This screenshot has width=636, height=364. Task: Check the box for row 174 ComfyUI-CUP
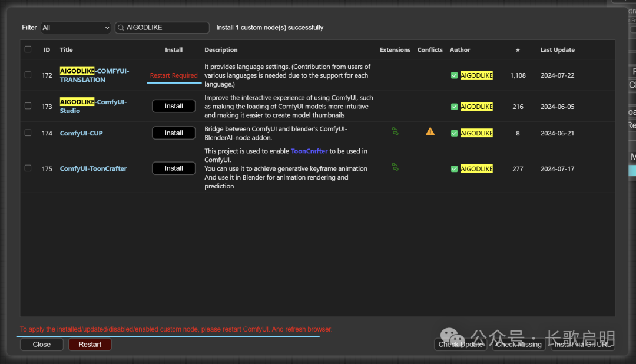[x=28, y=133]
